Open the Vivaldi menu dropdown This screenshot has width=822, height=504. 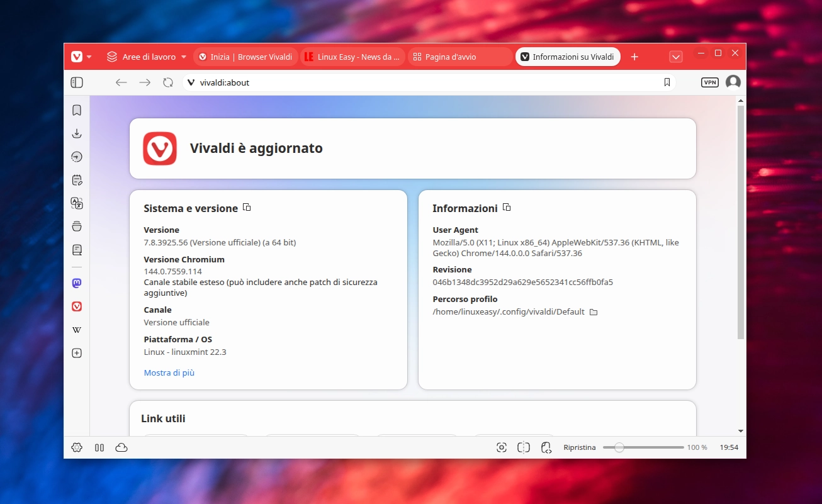click(x=80, y=56)
